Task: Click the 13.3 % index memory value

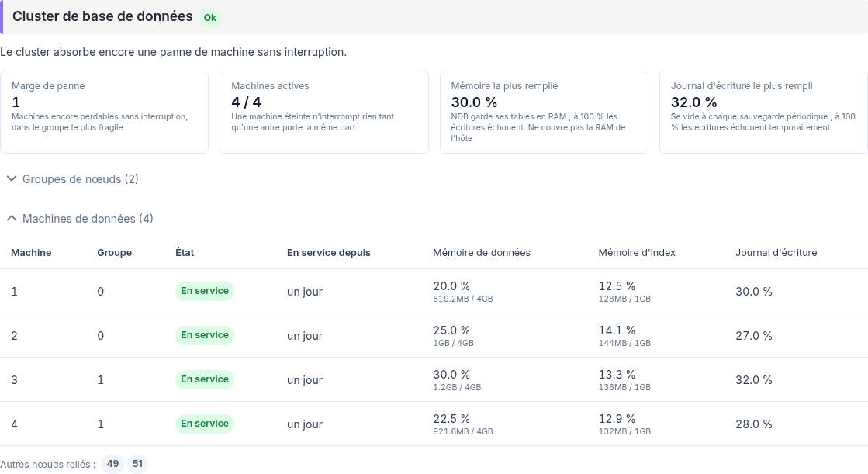Action: tap(617, 375)
